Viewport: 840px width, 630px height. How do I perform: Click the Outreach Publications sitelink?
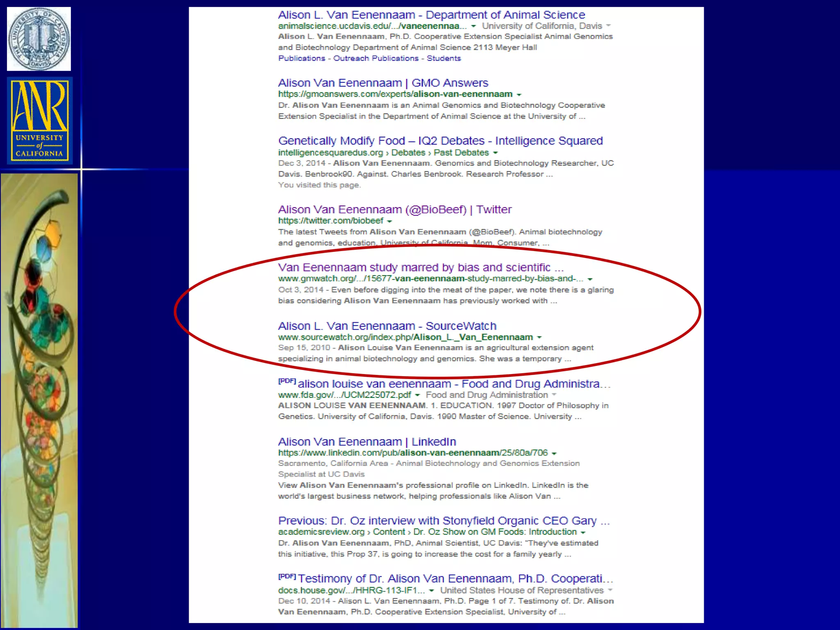point(375,58)
